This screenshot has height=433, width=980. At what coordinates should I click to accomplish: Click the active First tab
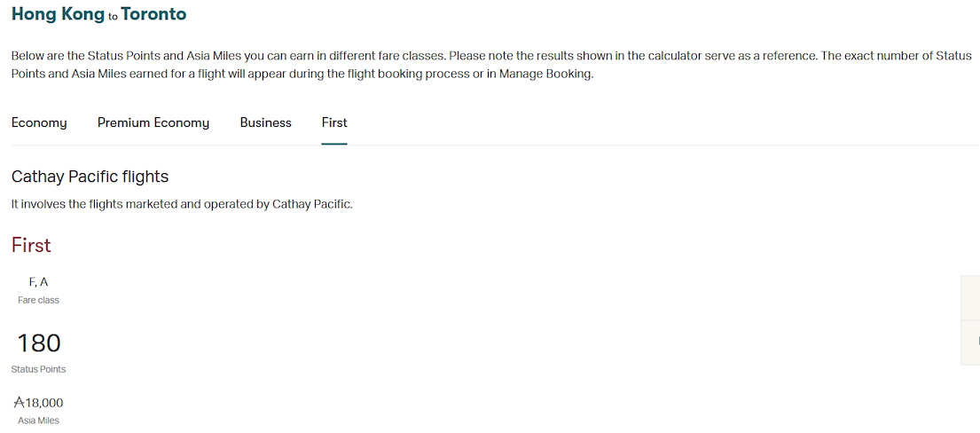334,122
